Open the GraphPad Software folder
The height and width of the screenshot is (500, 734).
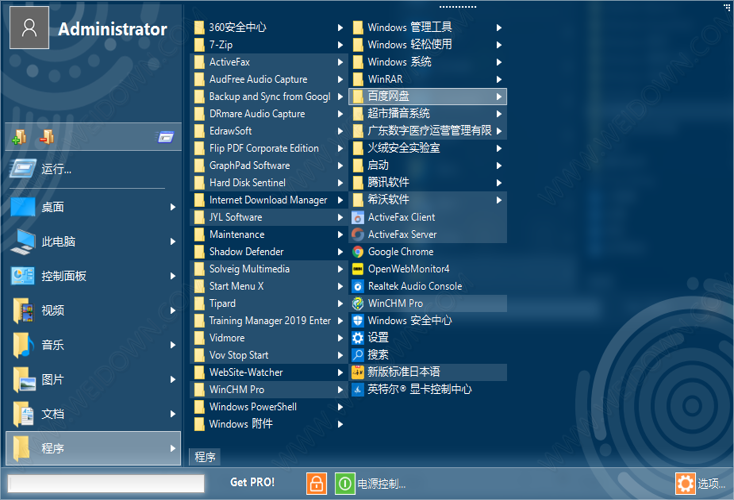pyautogui.click(x=269, y=166)
